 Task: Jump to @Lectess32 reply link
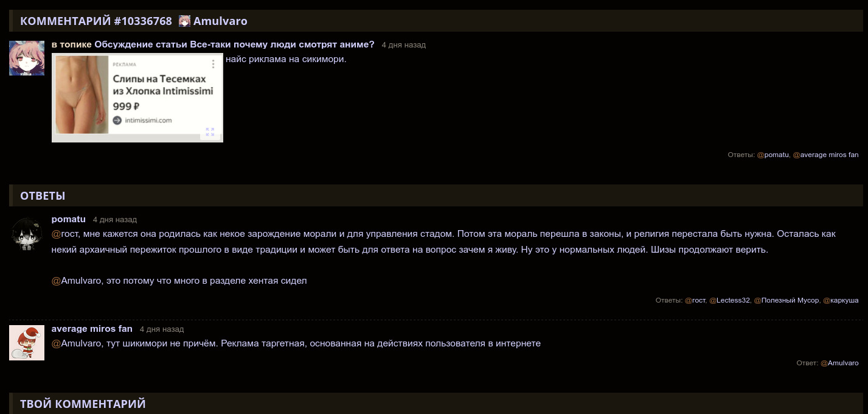(x=732, y=300)
